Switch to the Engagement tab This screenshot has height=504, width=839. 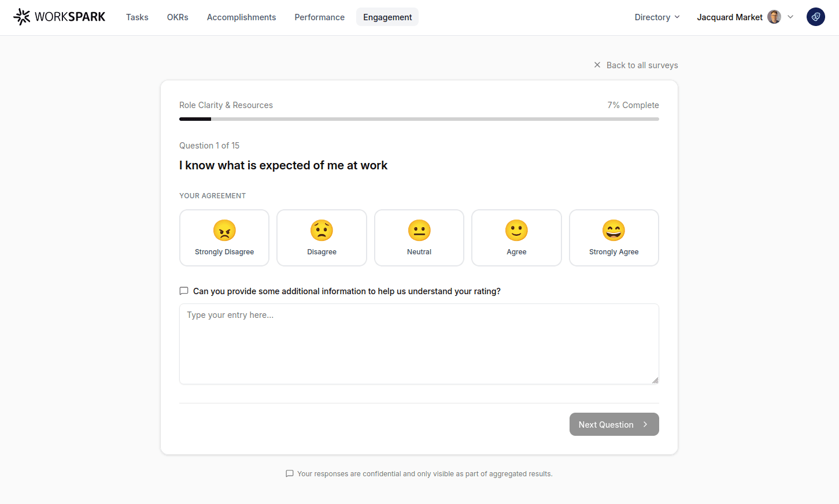tap(387, 17)
